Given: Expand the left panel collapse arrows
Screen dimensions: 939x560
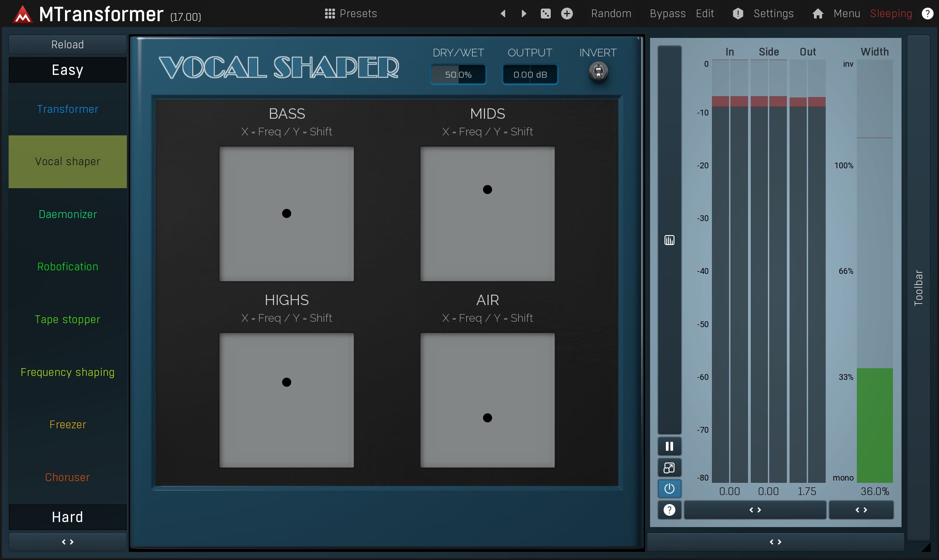Looking at the screenshot, I should [x=67, y=542].
